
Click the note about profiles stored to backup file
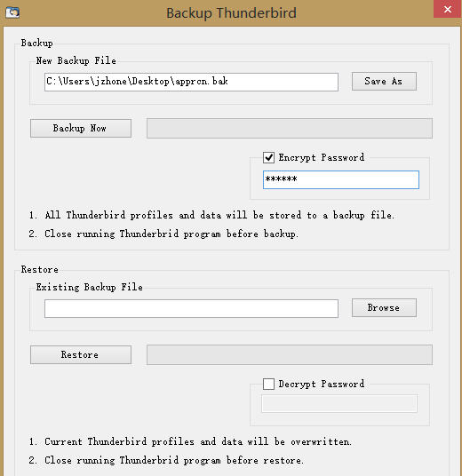(x=211, y=215)
